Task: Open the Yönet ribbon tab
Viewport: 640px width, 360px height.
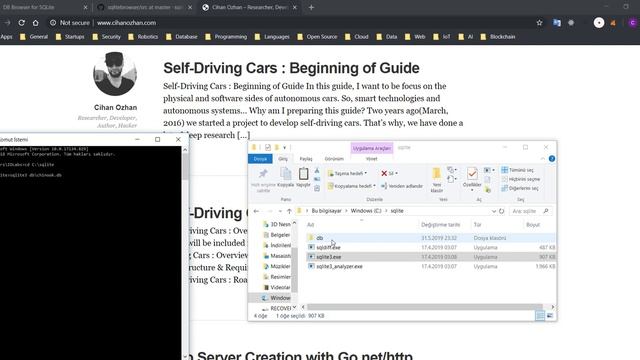Action: coord(371,159)
